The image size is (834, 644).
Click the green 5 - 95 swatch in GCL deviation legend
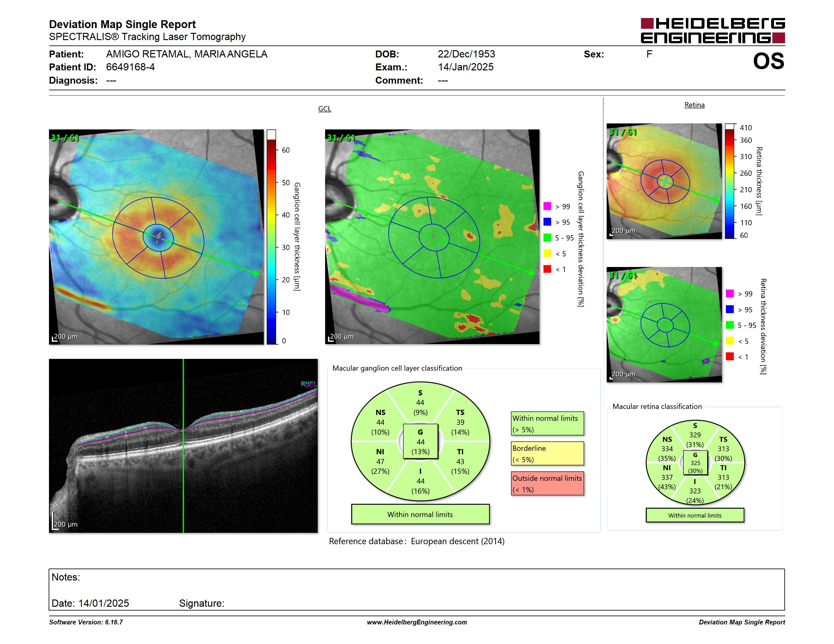pyautogui.click(x=547, y=238)
